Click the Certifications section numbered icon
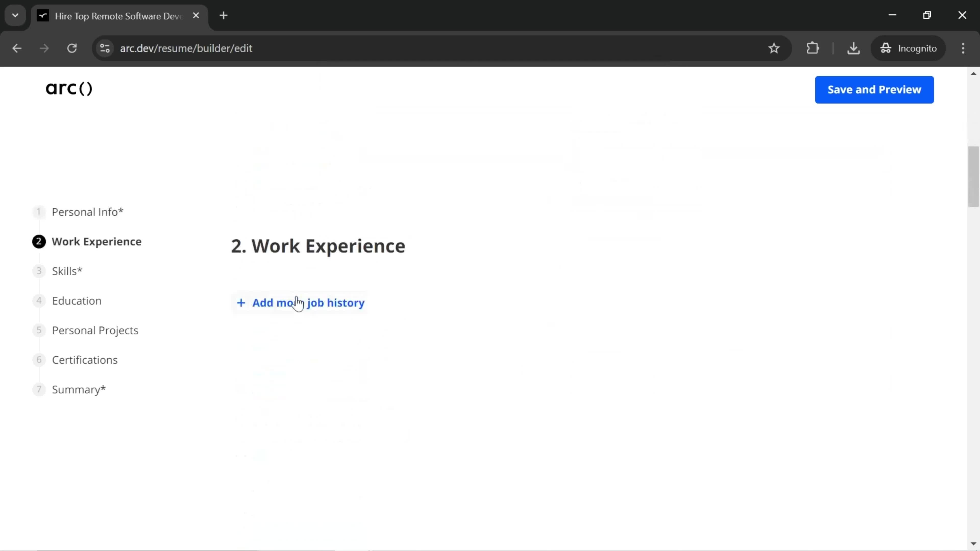The width and height of the screenshot is (980, 551). [38, 359]
